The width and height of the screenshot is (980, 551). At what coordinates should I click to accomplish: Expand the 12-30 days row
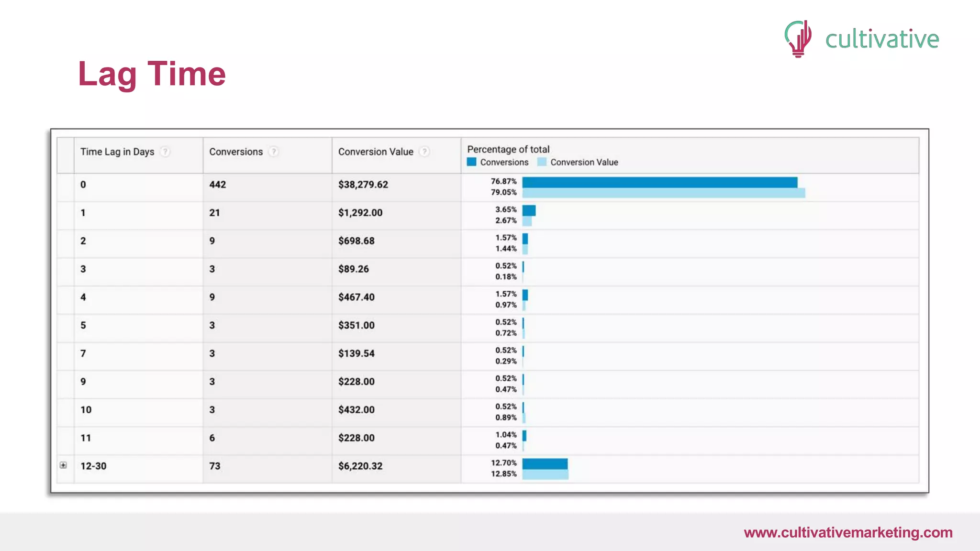[x=63, y=465]
